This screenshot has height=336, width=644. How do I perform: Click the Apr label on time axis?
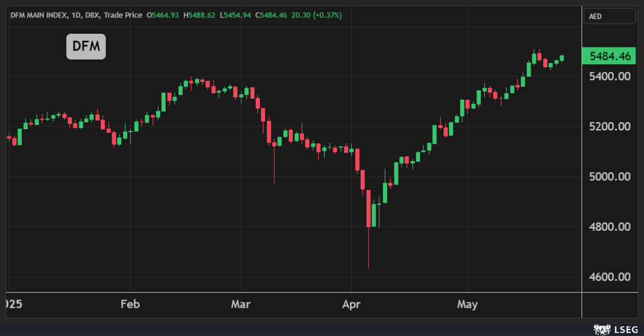coord(351,304)
